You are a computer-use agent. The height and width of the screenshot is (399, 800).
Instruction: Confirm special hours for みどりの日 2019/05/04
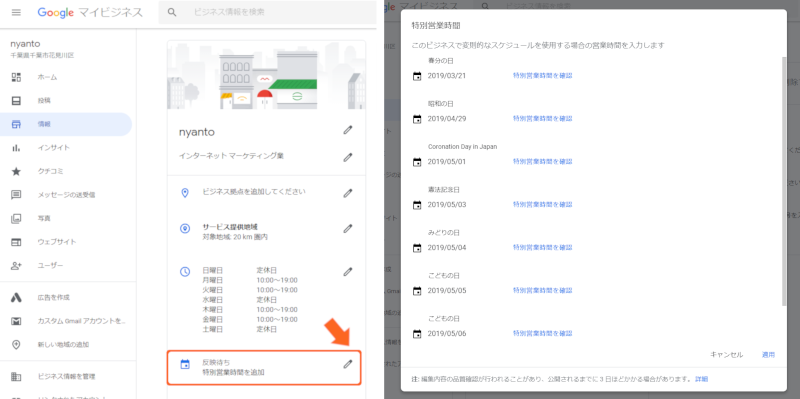click(543, 247)
